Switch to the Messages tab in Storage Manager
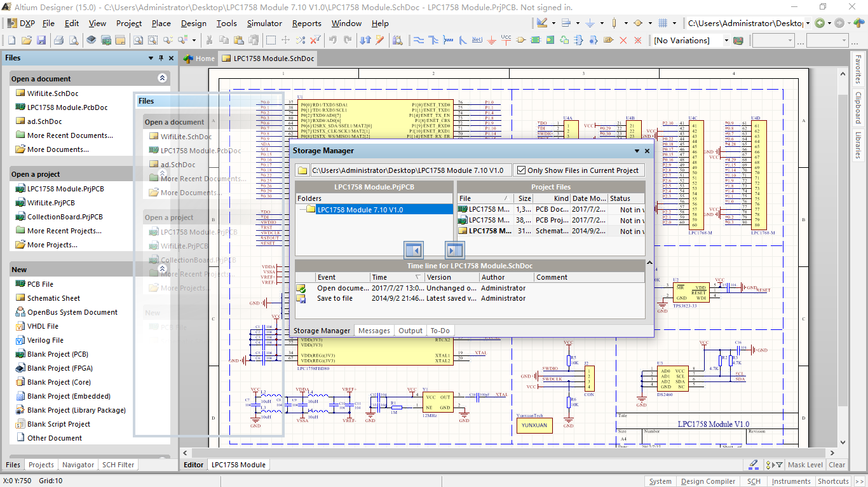 pos(374,331)
